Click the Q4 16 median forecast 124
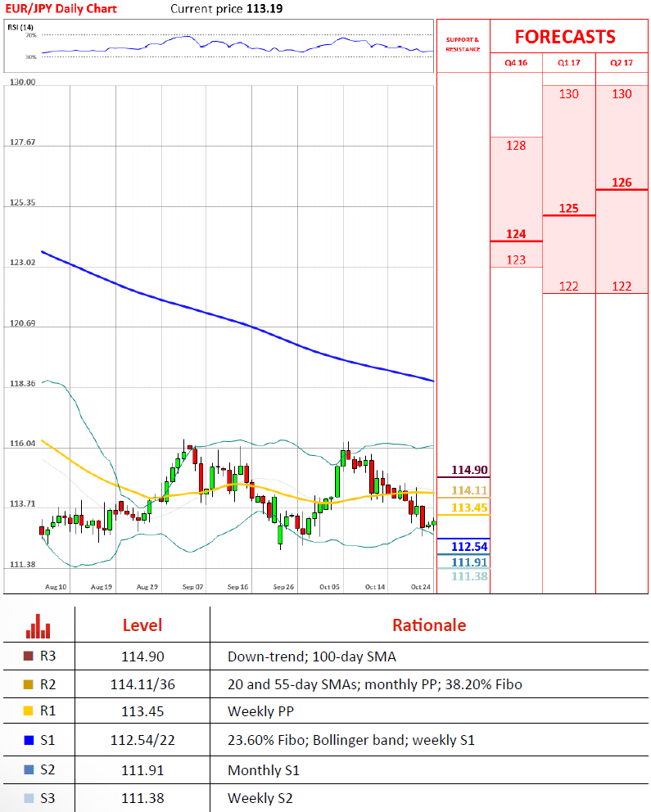Viewport: 651px width, 812px height. point(516,234)
